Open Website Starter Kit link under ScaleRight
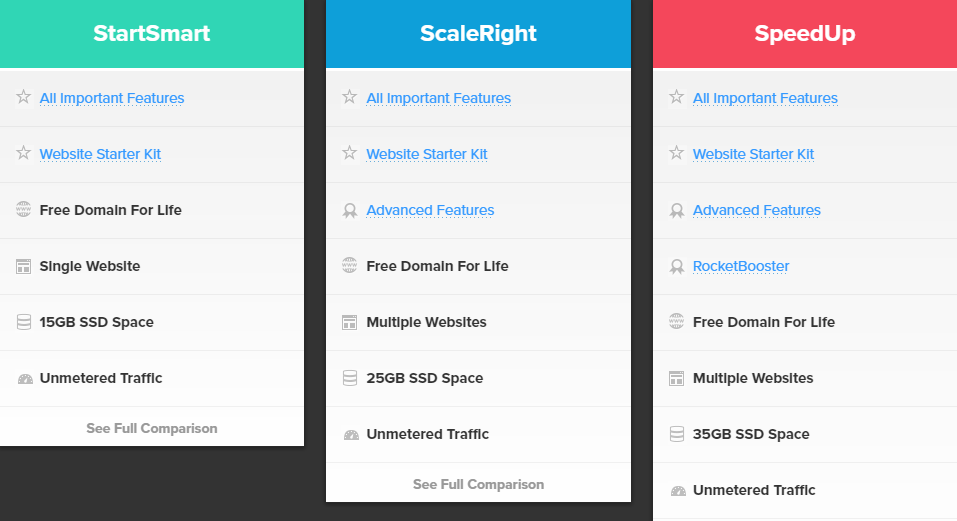 427,154
